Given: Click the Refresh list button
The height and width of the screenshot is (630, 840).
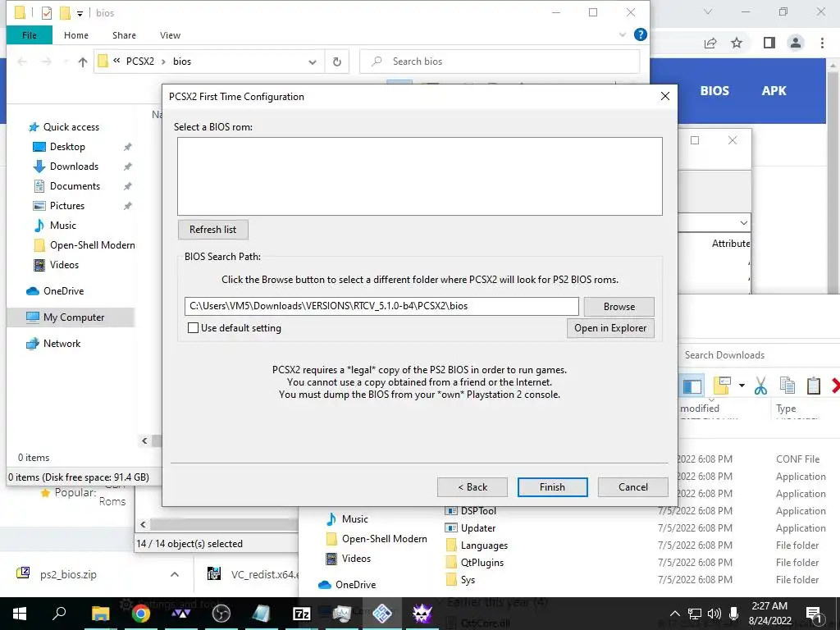Looking at the screenshot, I should [x=212, y=230].
